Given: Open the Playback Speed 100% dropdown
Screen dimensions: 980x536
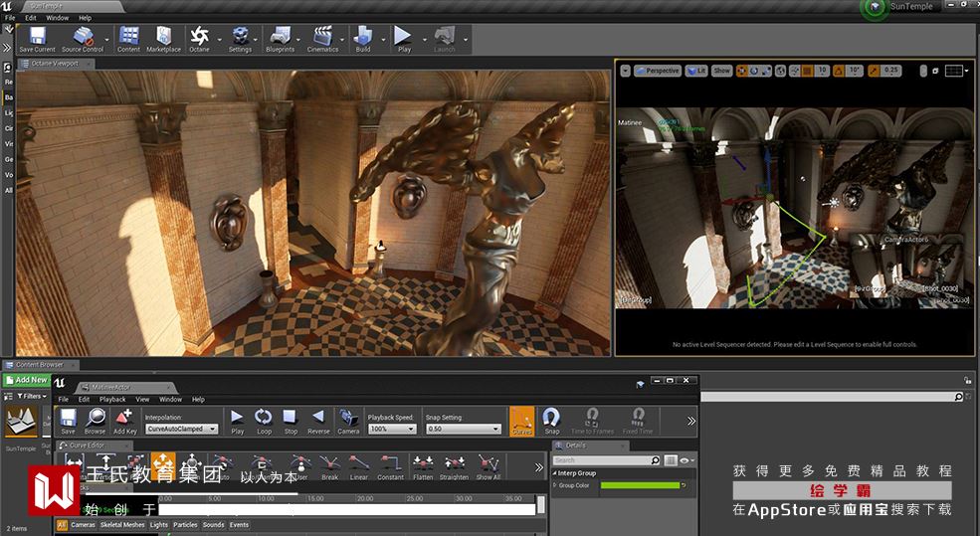Looking at the screenshot, I should 392,430.
